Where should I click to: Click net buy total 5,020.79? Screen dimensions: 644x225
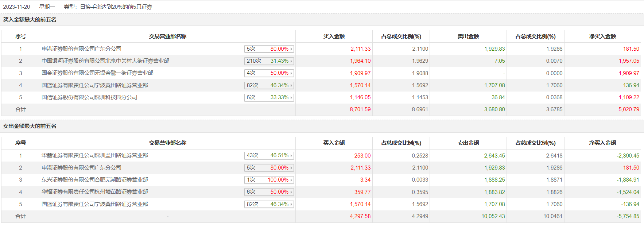pyautogui.click(x=629, y=109)
